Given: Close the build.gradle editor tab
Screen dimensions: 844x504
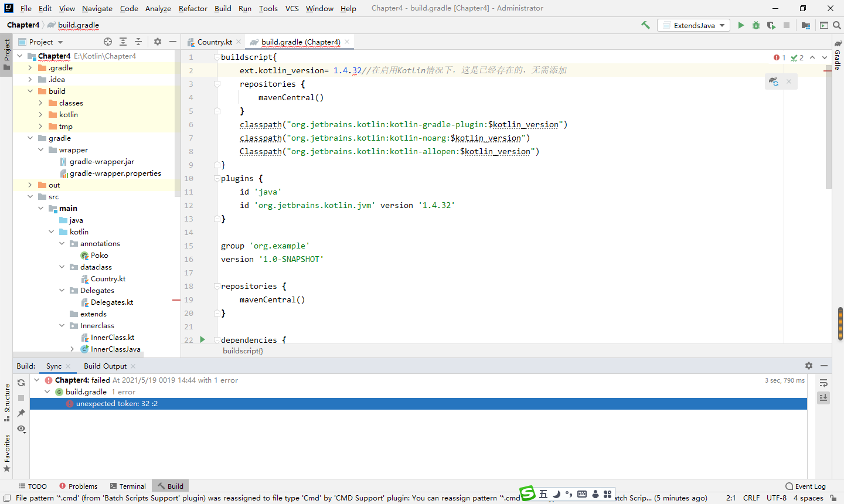Looking at the screenshot, I should 347,42.
